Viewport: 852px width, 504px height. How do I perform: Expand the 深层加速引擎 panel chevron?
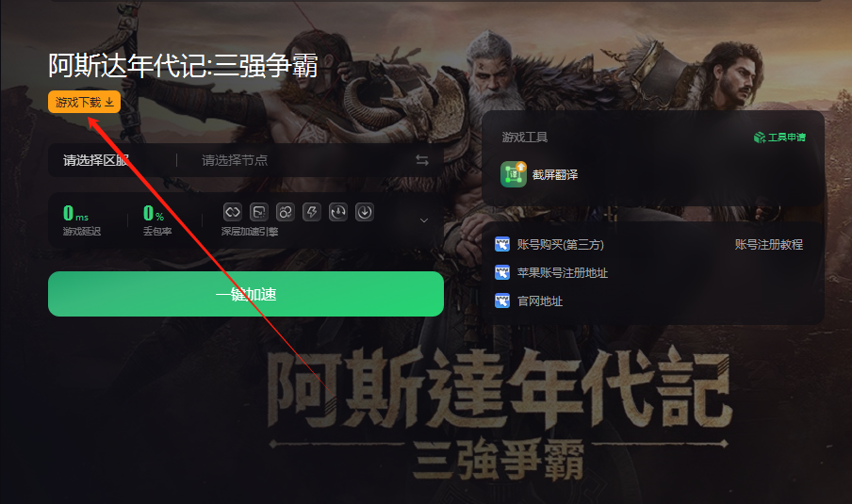424,219
